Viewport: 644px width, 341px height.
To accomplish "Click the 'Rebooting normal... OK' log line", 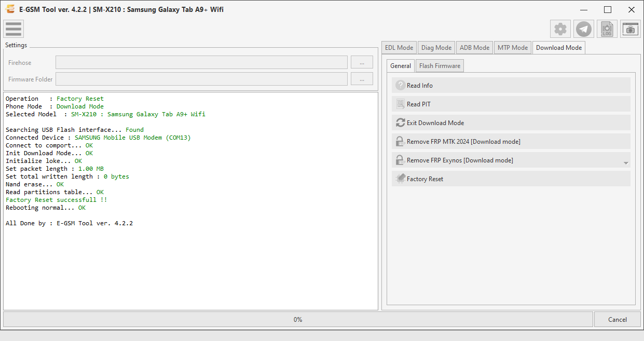I will [46, 208].
